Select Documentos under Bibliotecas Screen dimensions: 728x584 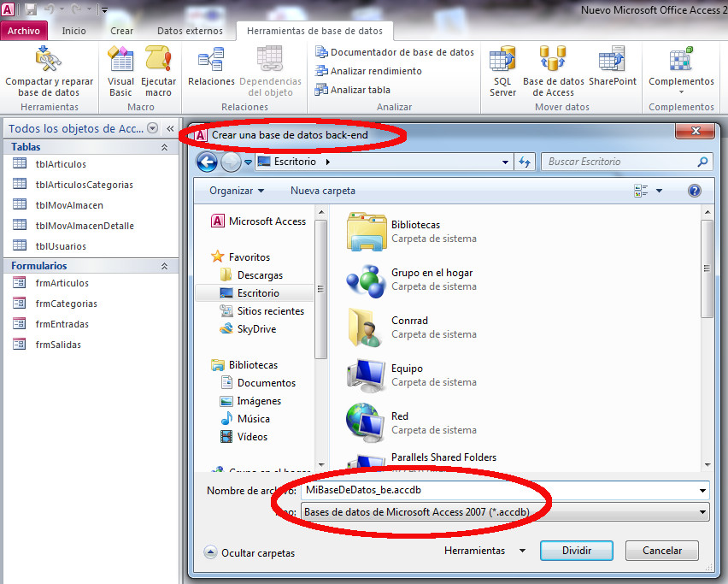(x=258, y=383)
